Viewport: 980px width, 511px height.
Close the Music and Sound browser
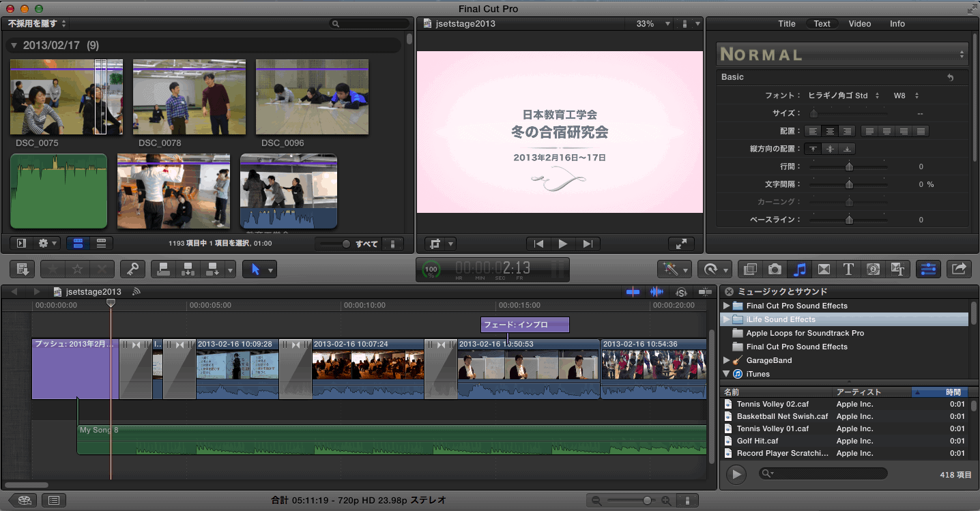coord(729,291)
